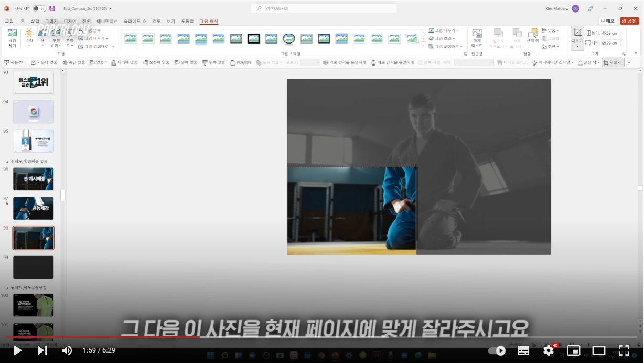Open Picture Layout (그림 레이아웃) dropdown

444,46
